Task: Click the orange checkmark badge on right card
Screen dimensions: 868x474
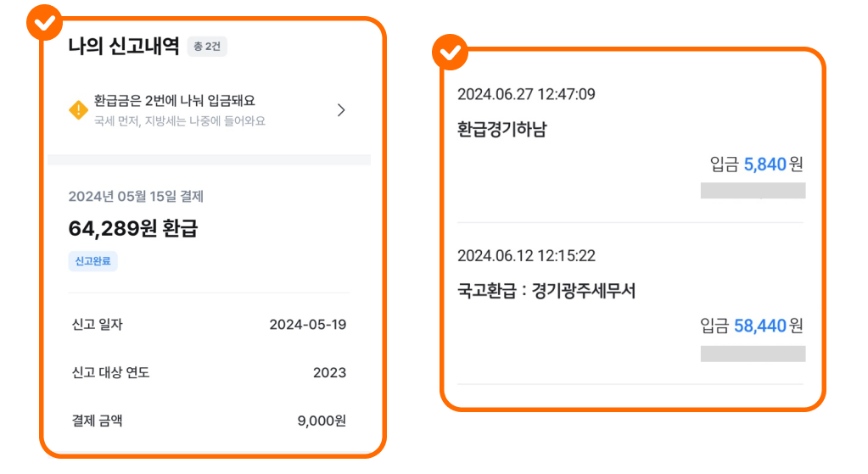Action: coord(450,53)
